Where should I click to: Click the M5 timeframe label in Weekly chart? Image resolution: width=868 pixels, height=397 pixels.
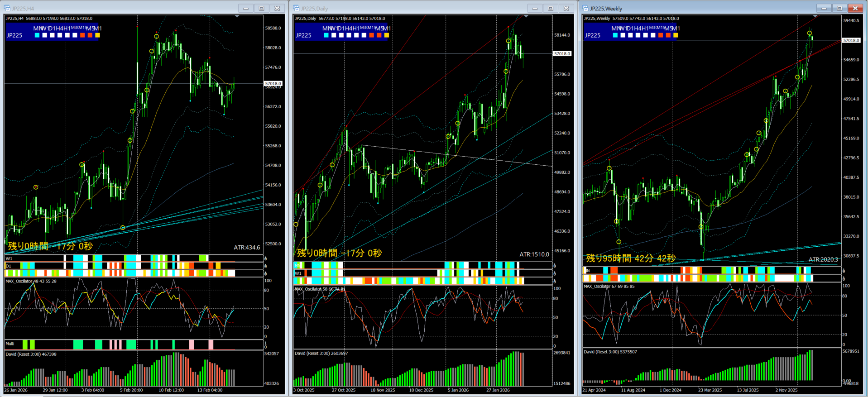tap(668, 29)
